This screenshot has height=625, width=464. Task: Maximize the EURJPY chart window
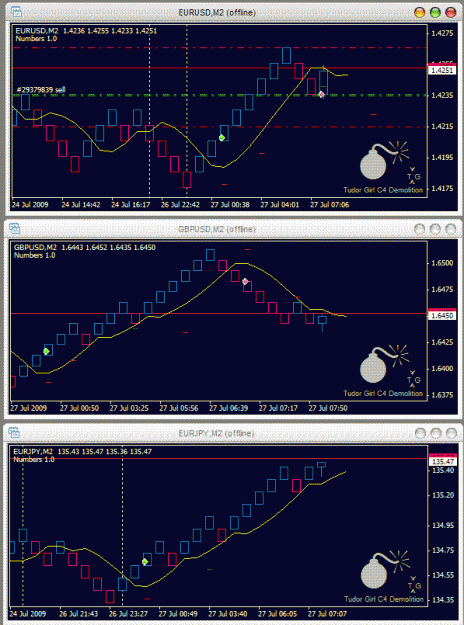click(x=436, y=433)
